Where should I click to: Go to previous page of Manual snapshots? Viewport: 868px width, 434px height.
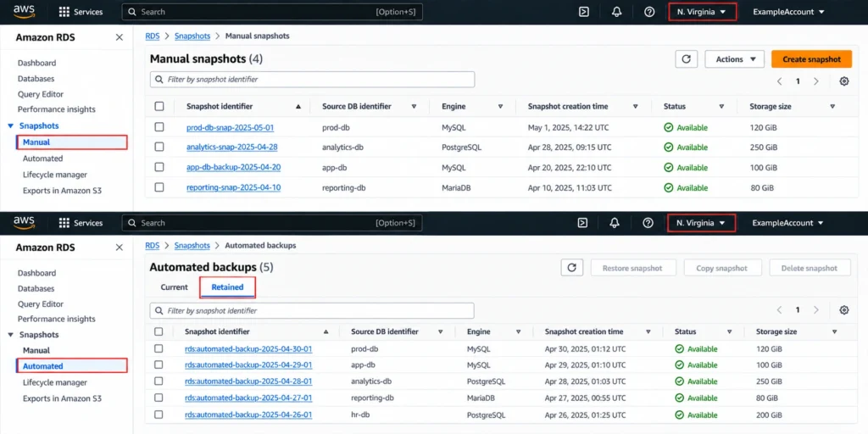pyautogui.click(x=780, y=81)
